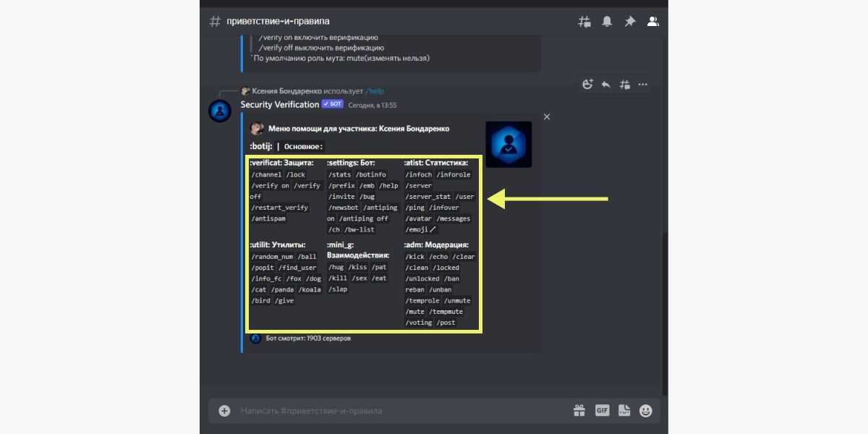Toggle the member list icon
The height and width of the screenshot is (434, 868).
[x=652, y=22]
